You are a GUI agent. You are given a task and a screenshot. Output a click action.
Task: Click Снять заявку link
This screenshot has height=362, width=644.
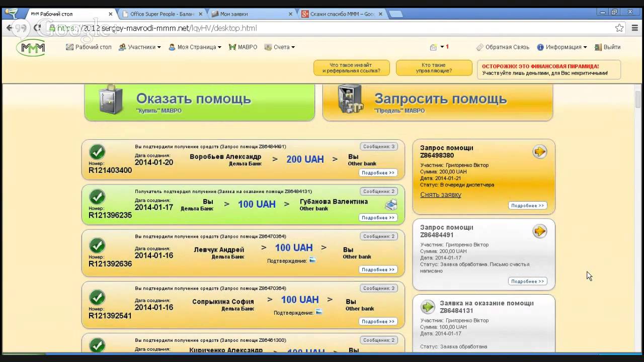point(441,195)
